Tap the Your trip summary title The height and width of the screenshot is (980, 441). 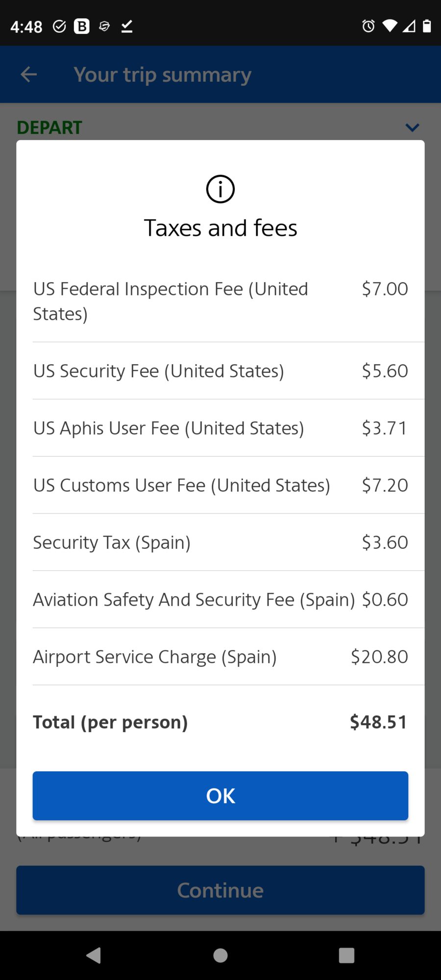(163, 74)
